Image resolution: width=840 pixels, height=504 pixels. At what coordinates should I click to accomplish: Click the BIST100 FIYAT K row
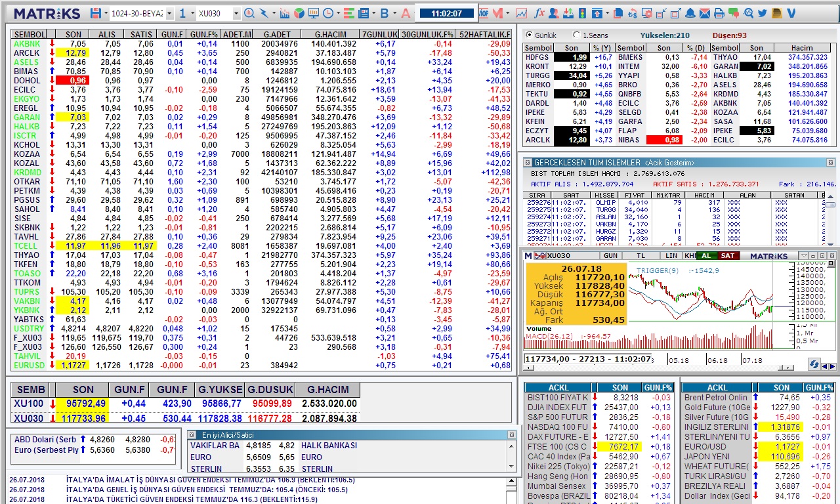[x=600, y=397]
